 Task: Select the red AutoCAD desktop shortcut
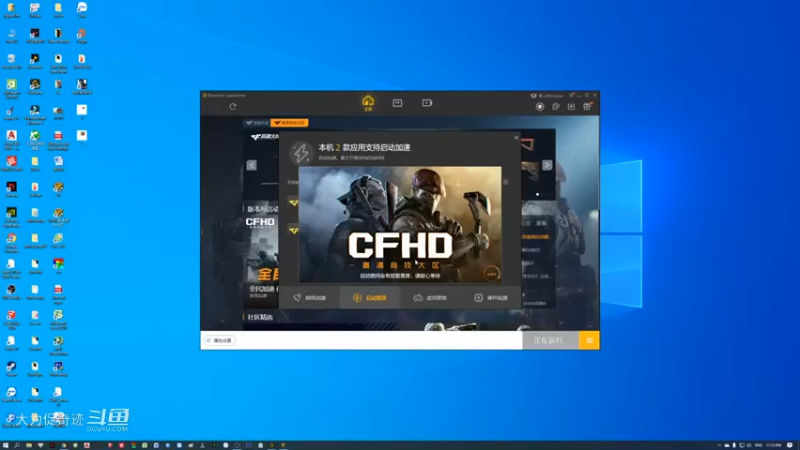point(11,139)
